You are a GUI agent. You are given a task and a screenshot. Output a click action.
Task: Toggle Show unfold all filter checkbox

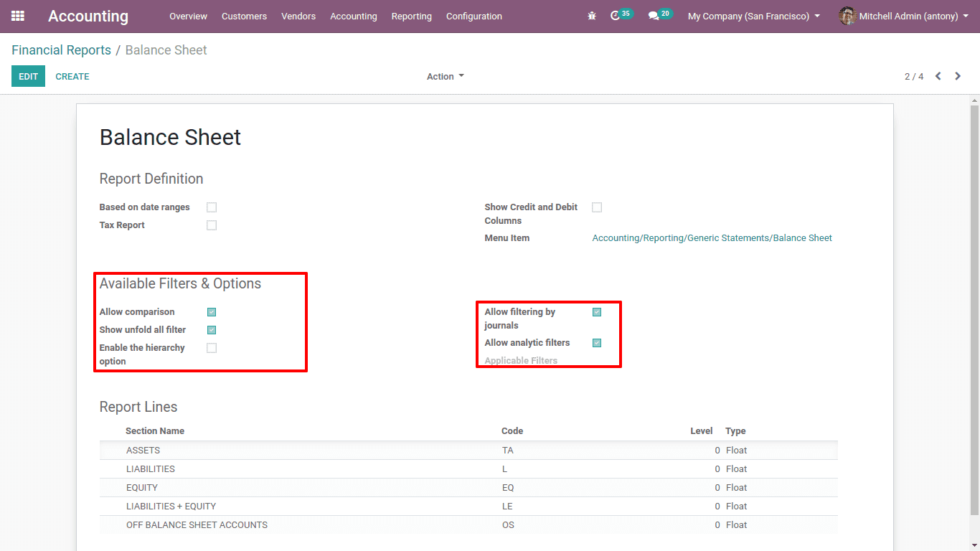tap(212, 330)
